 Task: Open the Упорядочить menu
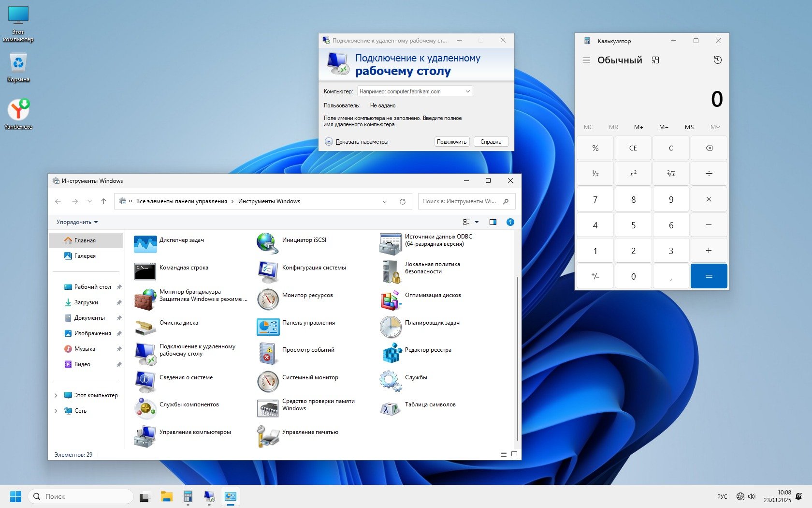(77, 222)
